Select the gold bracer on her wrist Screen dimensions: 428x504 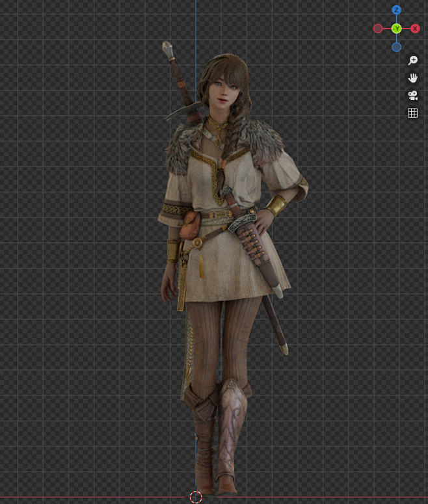coord(276,205)
